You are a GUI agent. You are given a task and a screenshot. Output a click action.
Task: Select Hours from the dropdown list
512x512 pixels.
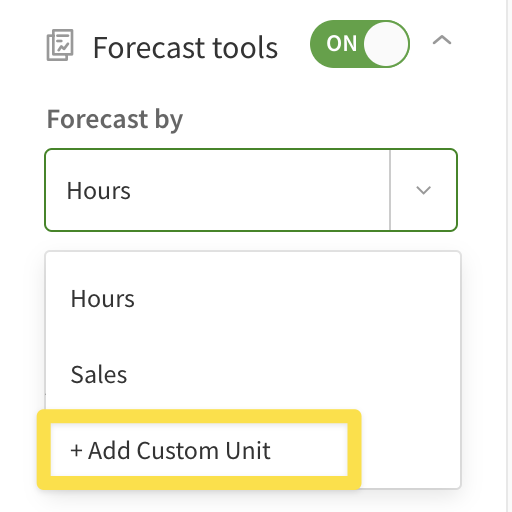coord(253,298)
